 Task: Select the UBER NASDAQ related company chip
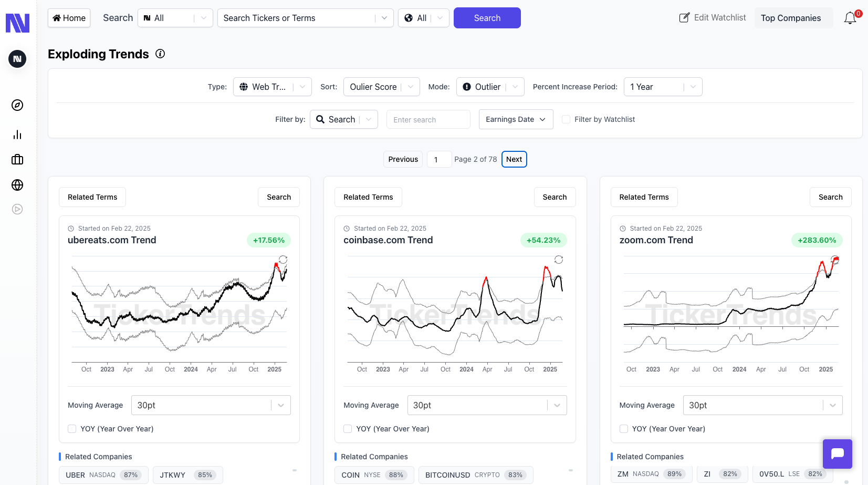103,475
